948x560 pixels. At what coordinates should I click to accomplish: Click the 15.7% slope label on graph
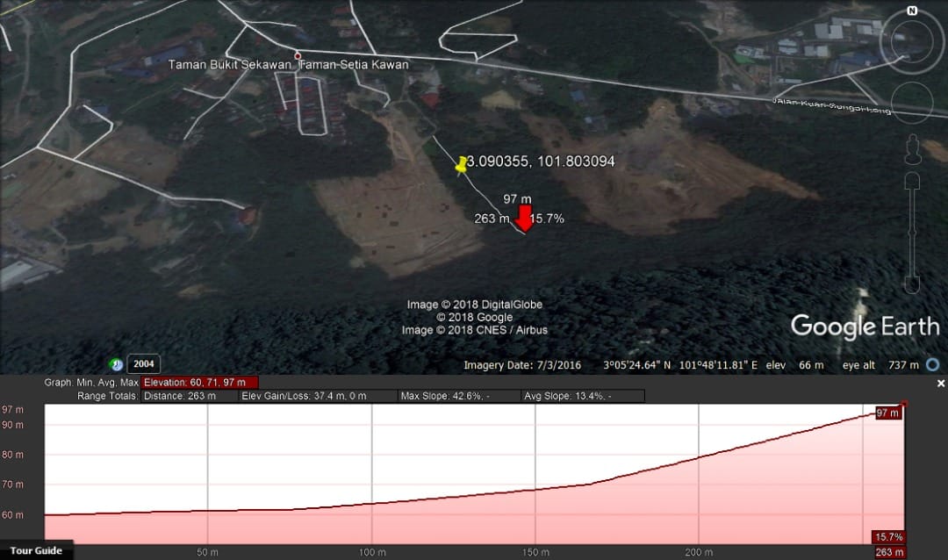887,536
